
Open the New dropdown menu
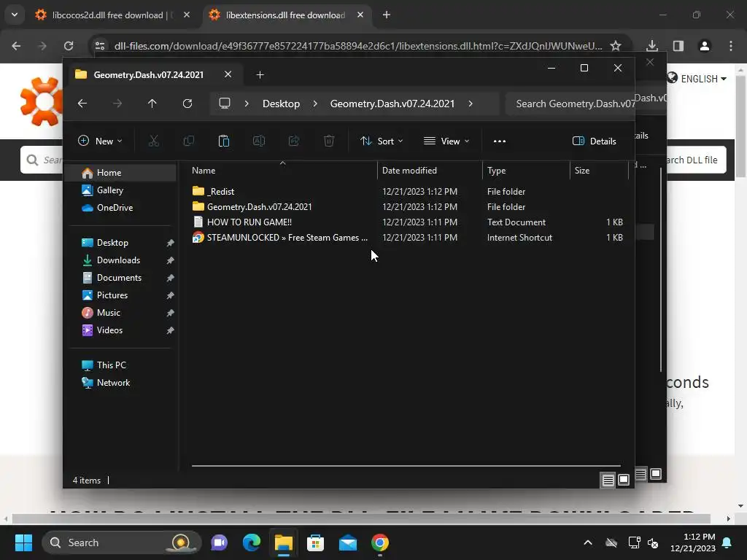pyautogui.click(x=100, y=141)
